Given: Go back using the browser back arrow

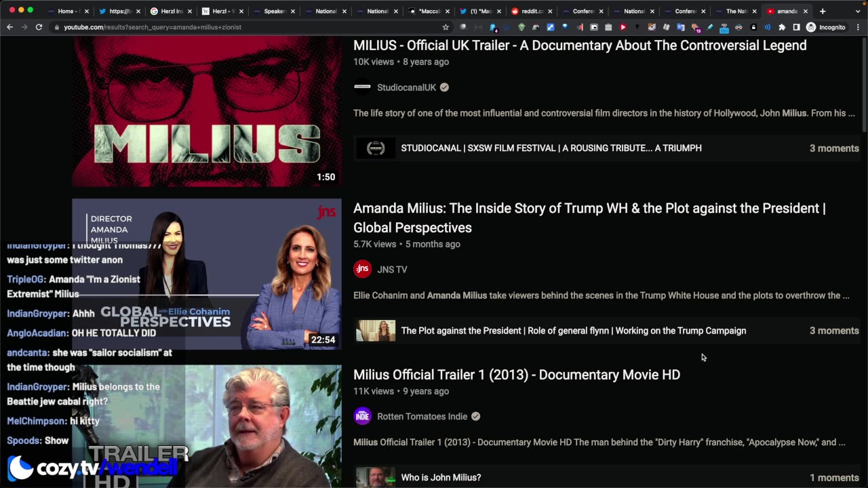Looking at the screenshot, I should tap(9, 27).
